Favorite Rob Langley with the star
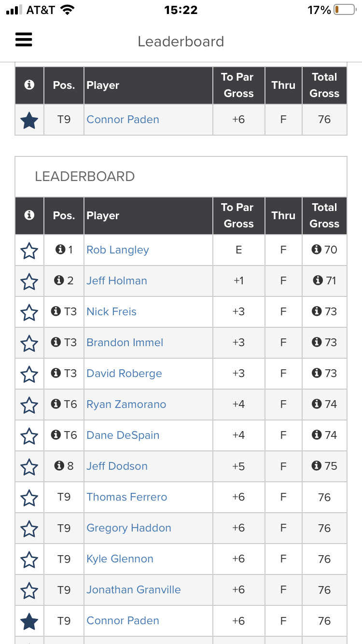 29,251
